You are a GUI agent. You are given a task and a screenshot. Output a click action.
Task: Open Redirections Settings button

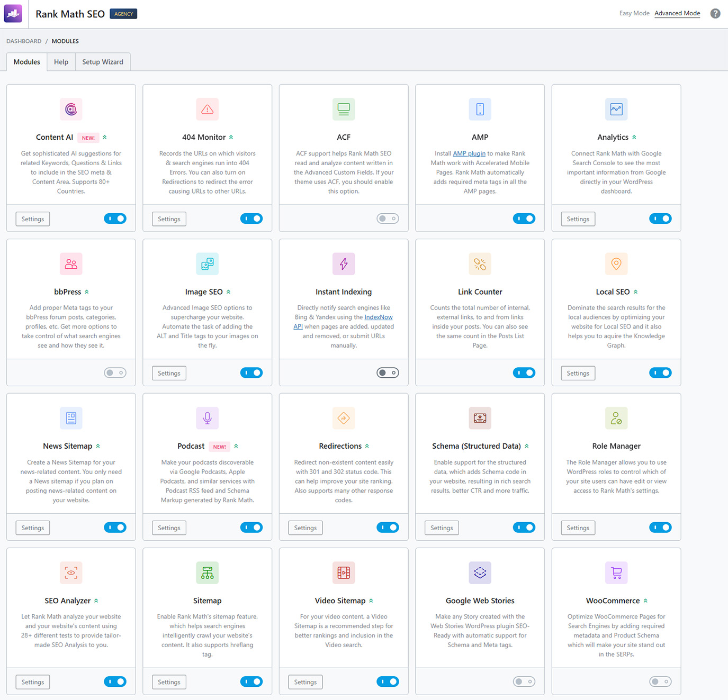[305, 528]
